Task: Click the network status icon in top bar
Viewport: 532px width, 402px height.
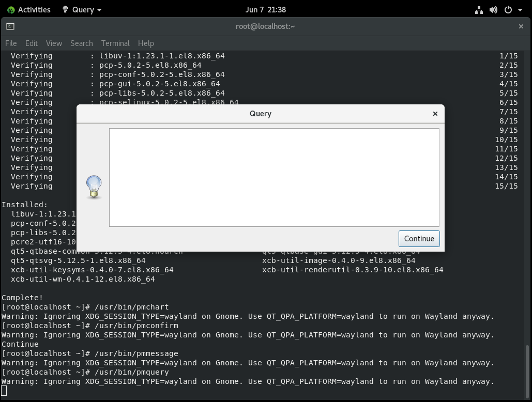Action: click(x=479, y=10)
